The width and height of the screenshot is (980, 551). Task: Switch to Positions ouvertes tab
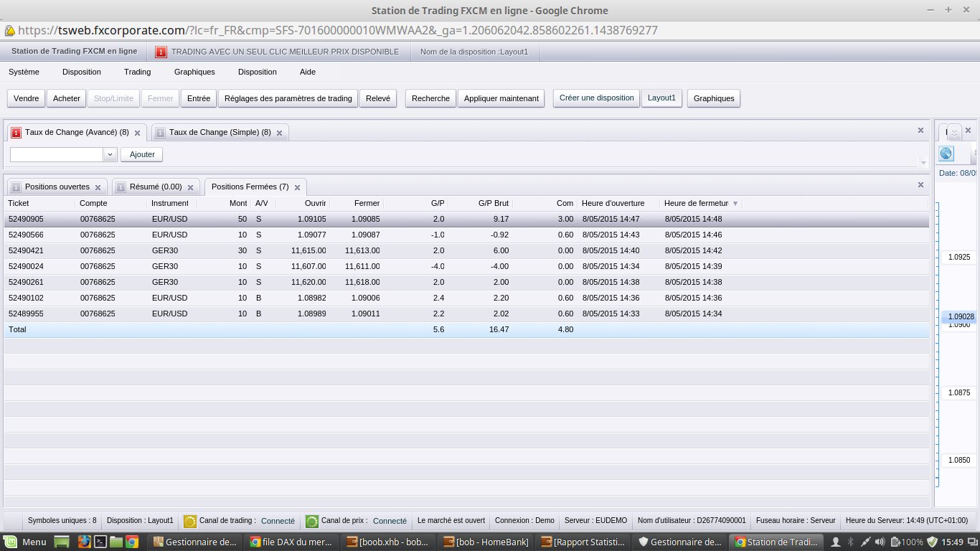pyautogui.click(x=57, y=187)
